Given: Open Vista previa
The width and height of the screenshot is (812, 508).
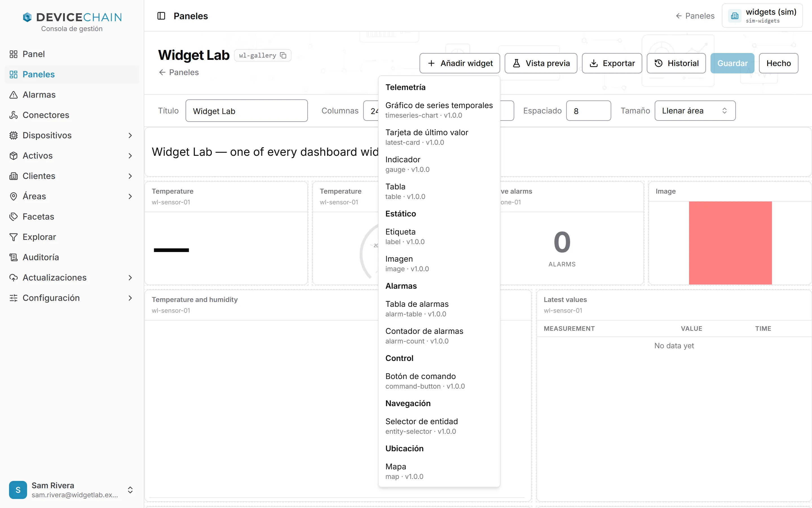Looking at the screenshot, I should 540,63.
